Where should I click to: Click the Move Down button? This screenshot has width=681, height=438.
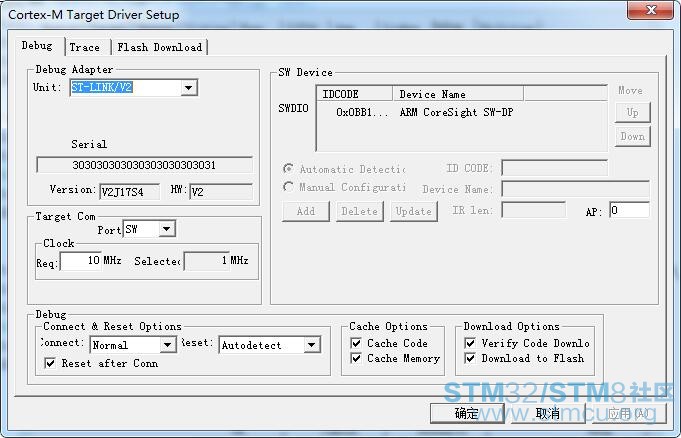pos(632,136)
